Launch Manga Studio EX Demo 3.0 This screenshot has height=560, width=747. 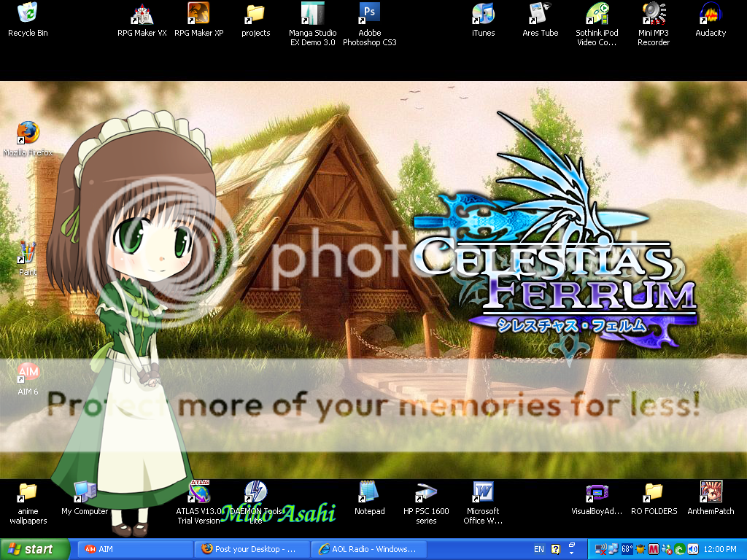click(x=312, y=14)
